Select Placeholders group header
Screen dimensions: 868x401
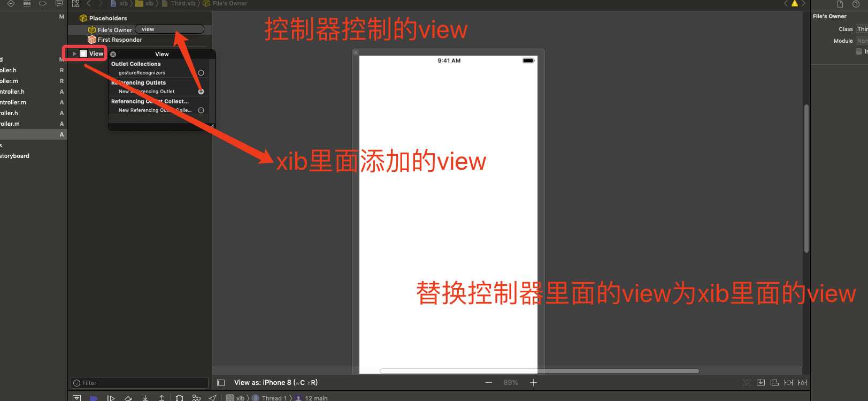click(103, 18)
